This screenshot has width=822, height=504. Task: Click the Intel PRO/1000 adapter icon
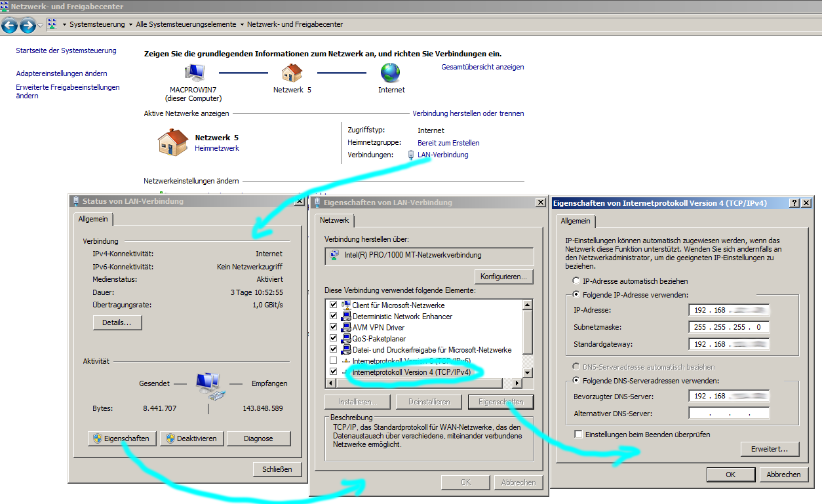(x=334, y=255)
